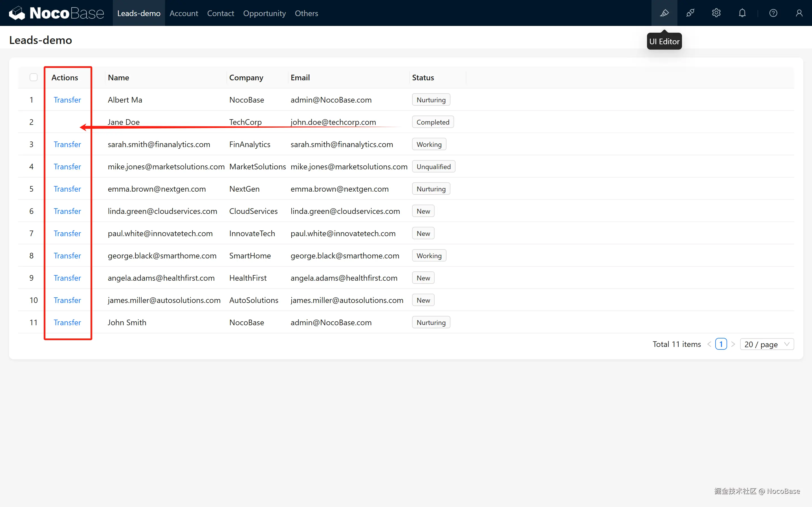Select page number 1 in pagination
The height and width of the screenshot is (507, 812).
tap(721, 344)
